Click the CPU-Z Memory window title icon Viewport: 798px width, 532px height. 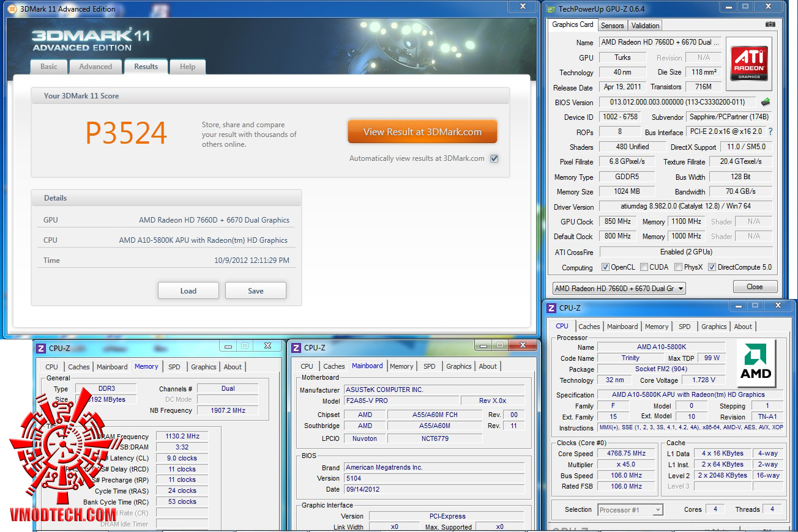point(41,348)
